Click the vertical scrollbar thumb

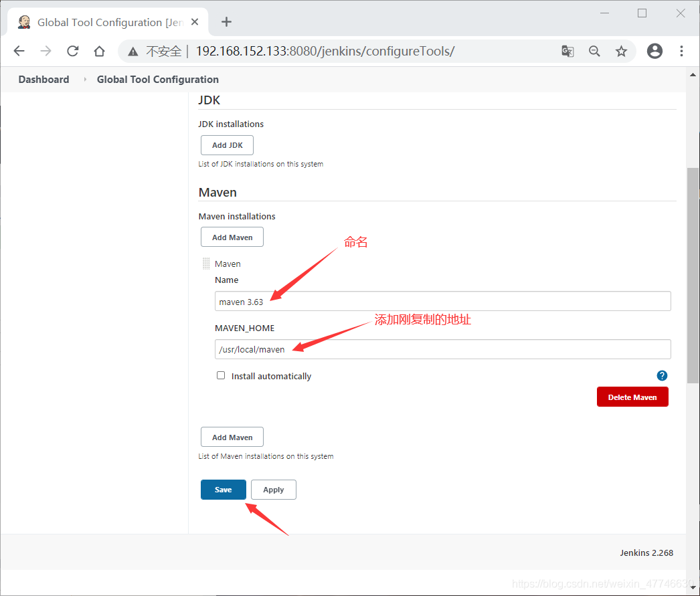pyautogui.click(x=693, y=275)
